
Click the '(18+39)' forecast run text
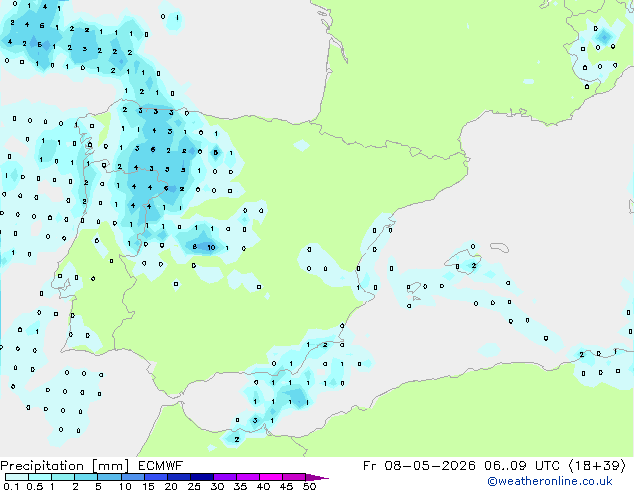(598, 466)
